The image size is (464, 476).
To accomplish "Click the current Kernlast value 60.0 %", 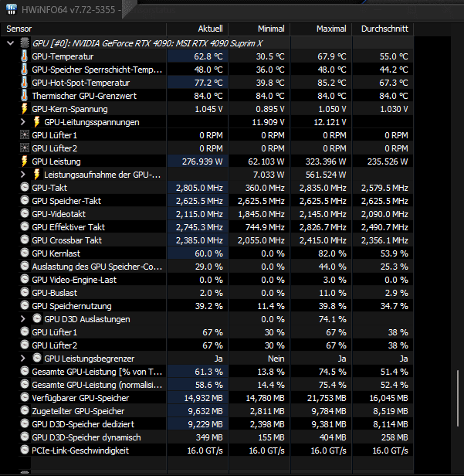I will tap(208, 253).
